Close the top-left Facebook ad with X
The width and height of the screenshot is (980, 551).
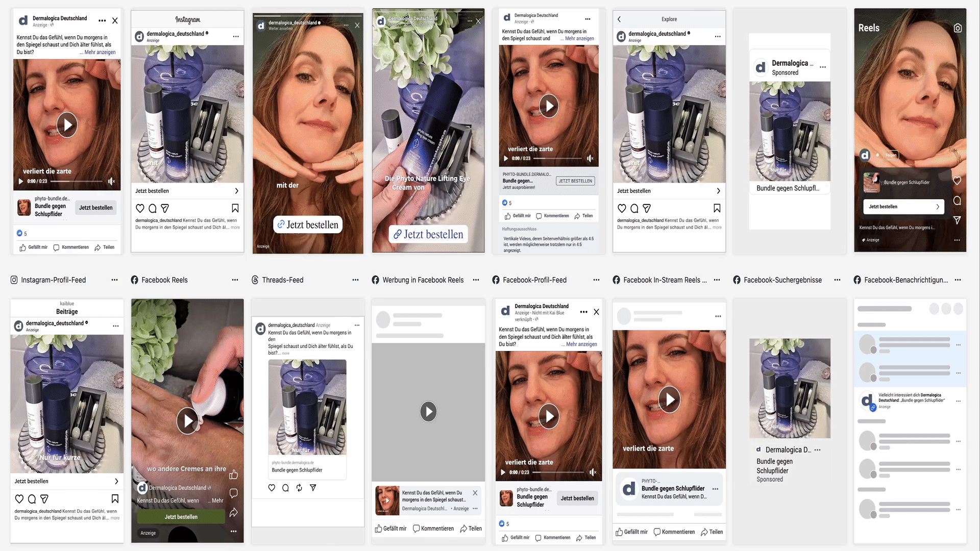point(115,21)
